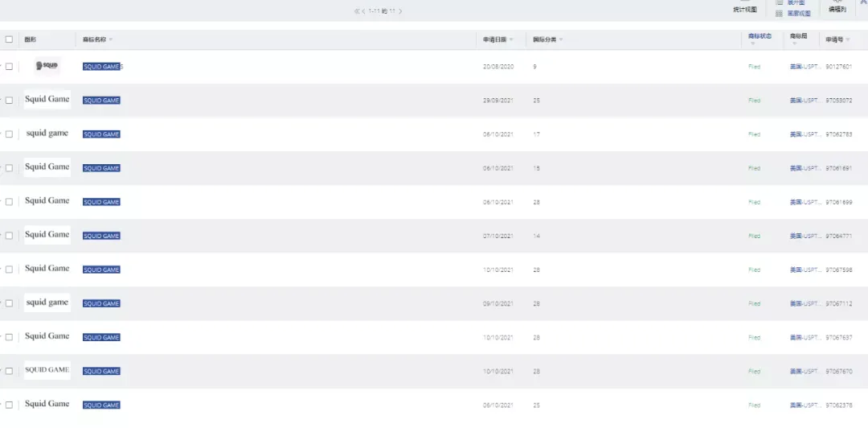The image size is (868, 428).
Task: Open SQUID GAME name link for class 17
Action: tap(101, 134)
